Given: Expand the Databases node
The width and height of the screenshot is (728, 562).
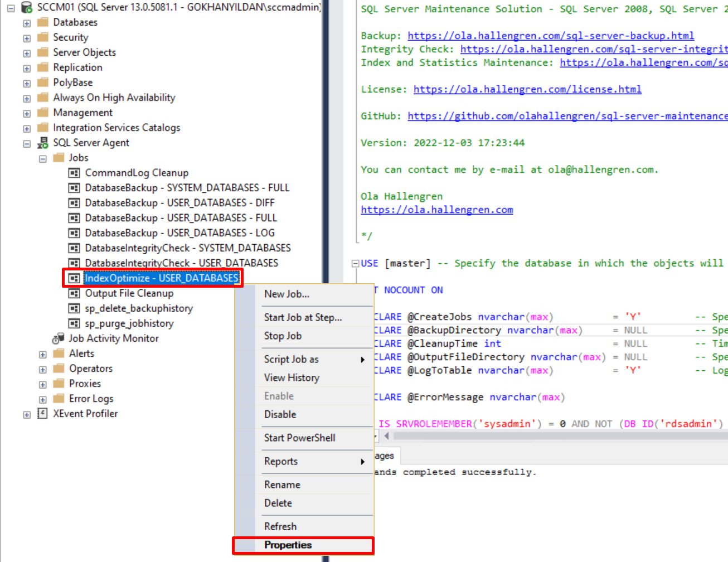Looking at the screenshot, I should (x=27, y=23).
